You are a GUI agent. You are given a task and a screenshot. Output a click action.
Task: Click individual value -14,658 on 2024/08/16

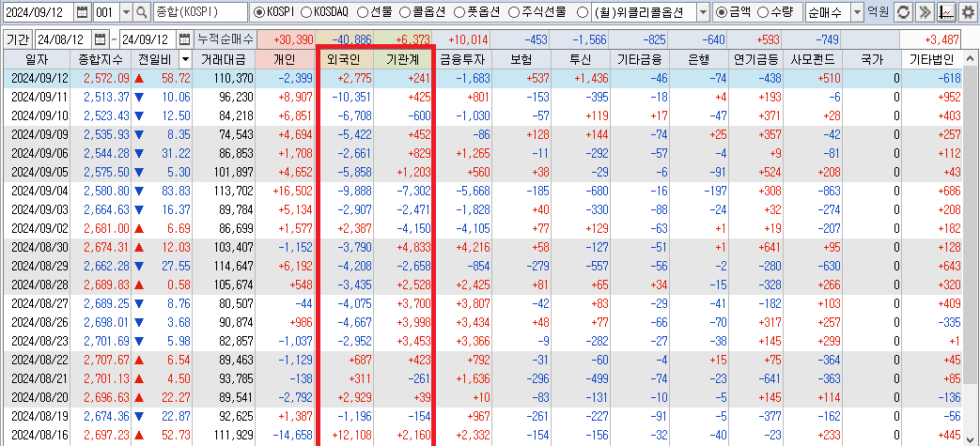[x=292, y=434]
